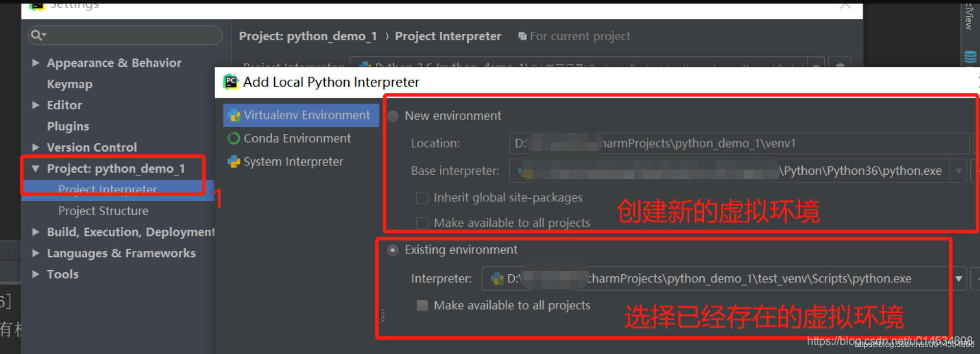Collapse the Project: python_demo_1 group

click(35, 169)
